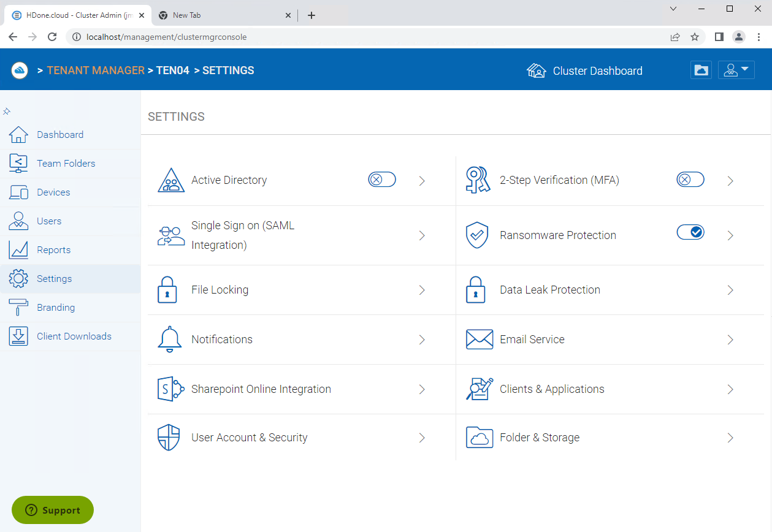
Task: Click the Team Folders share icon
Action: 18,164
